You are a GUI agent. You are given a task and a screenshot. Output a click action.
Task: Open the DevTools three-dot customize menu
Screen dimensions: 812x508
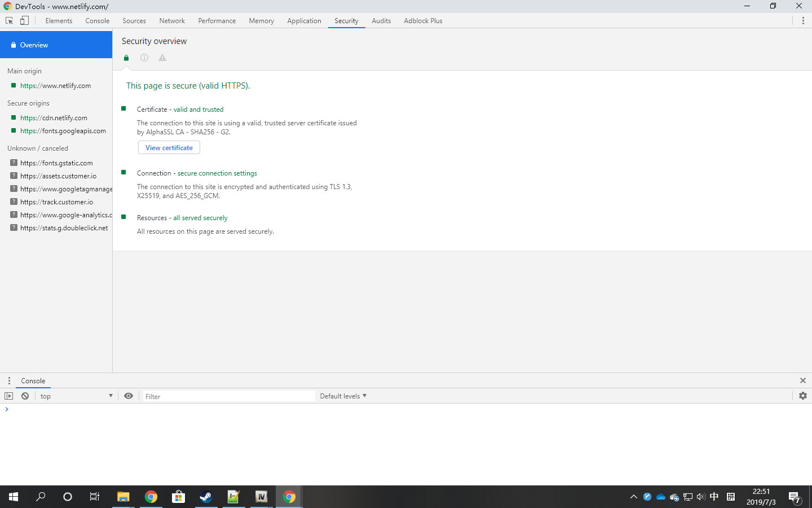click(x=803, y=21)
